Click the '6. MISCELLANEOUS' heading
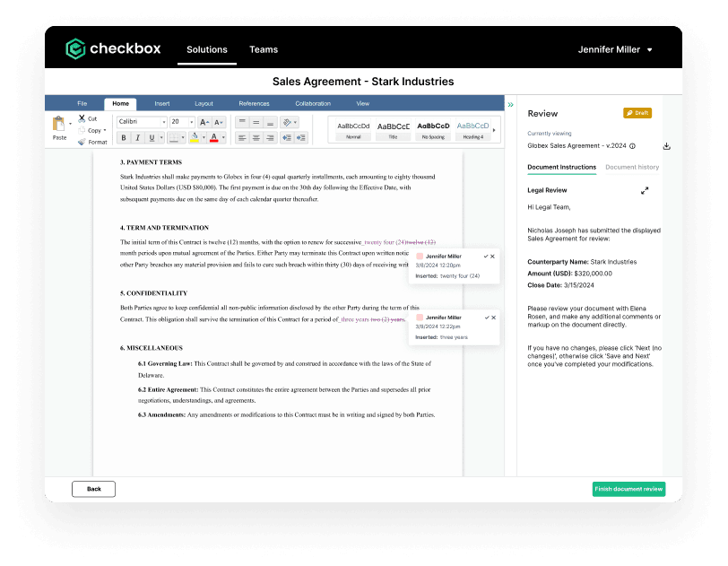The width and height of the screenshot is (728, 566). tap(152, 348)
